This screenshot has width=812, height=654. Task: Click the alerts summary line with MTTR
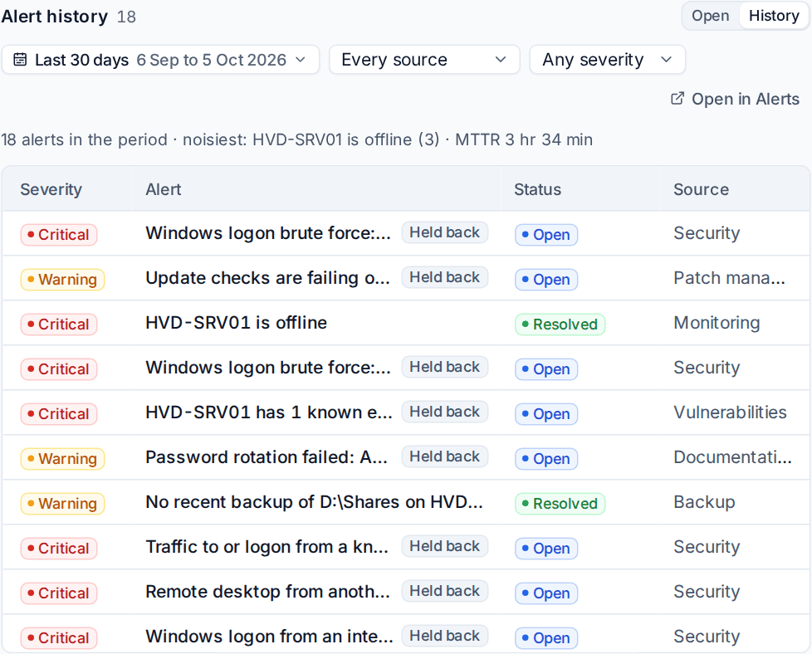(296, 139)
